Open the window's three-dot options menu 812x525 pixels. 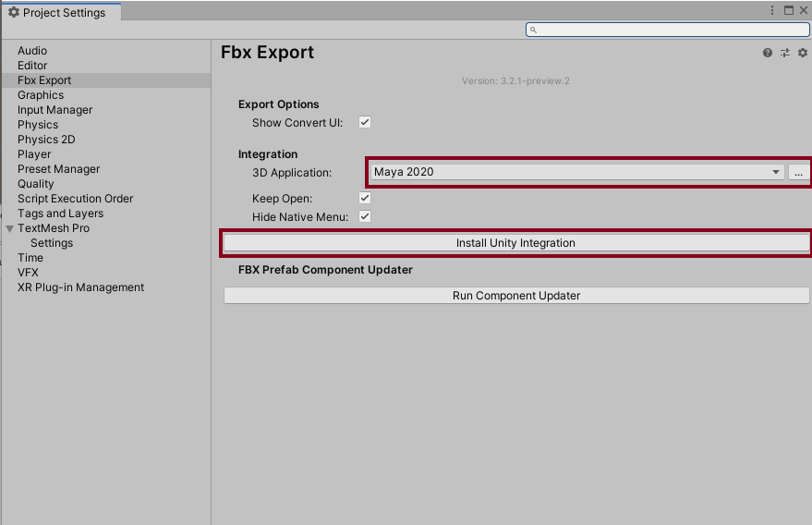[x=772, y=10]
